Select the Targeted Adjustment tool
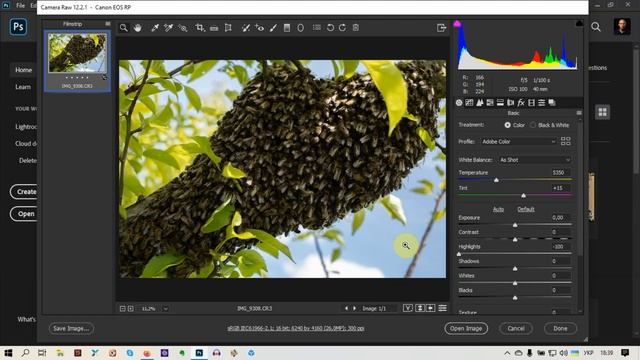 (x=183, y=28)
